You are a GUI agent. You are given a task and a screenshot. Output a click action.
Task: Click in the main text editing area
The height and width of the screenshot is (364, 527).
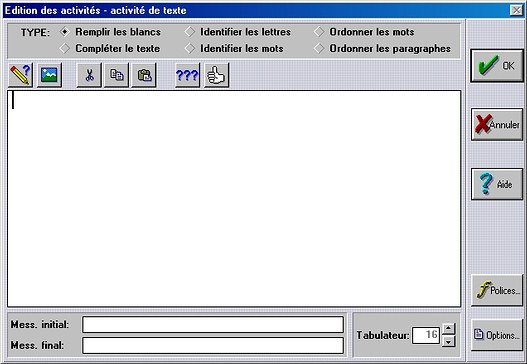[234, 198]
